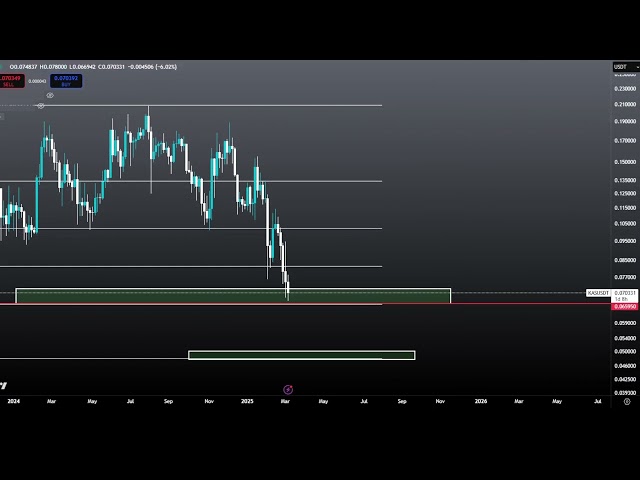Click the 2024 label on time axis
640x480 pixels.
[x=13, y=401]
